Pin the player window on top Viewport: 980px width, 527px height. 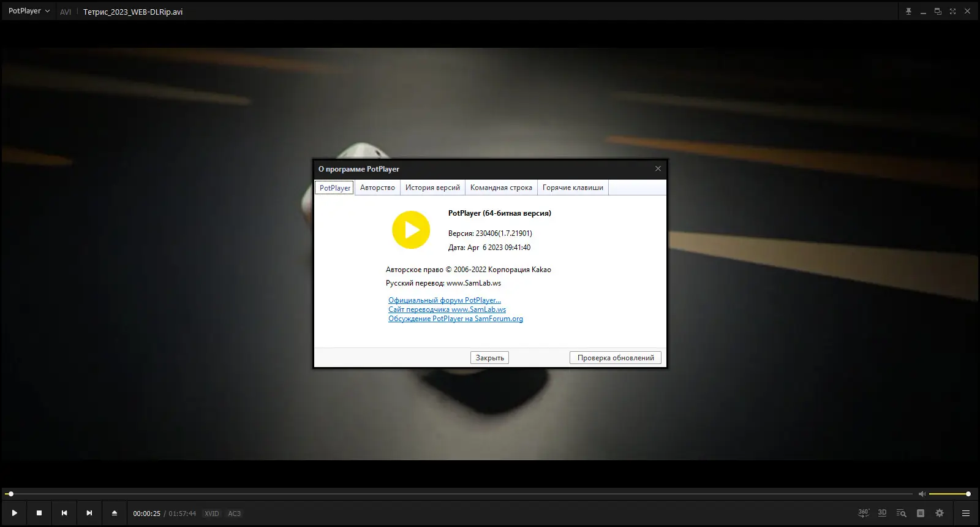pyautogui.click(x=908, y=11)
